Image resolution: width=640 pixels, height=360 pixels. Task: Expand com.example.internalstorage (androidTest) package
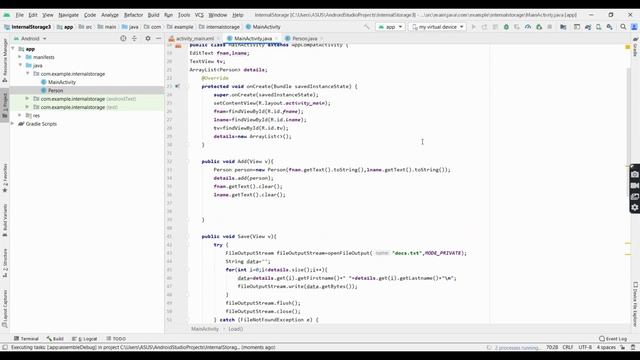27,98
